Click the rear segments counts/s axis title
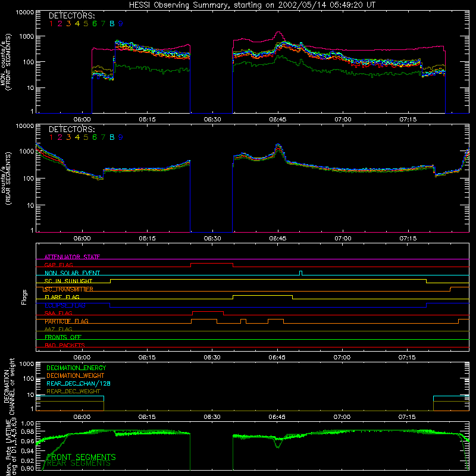The height and width of the screenshot is (476, 476). point(6,178)
